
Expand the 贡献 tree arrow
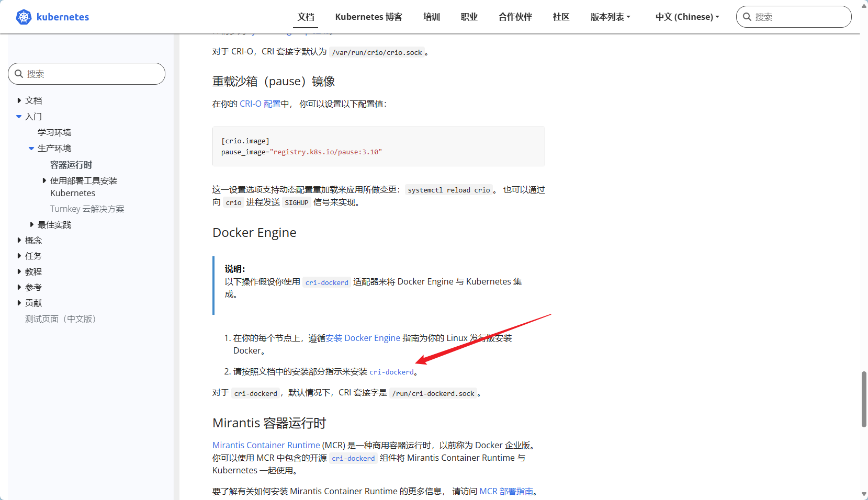coord(19,303)
